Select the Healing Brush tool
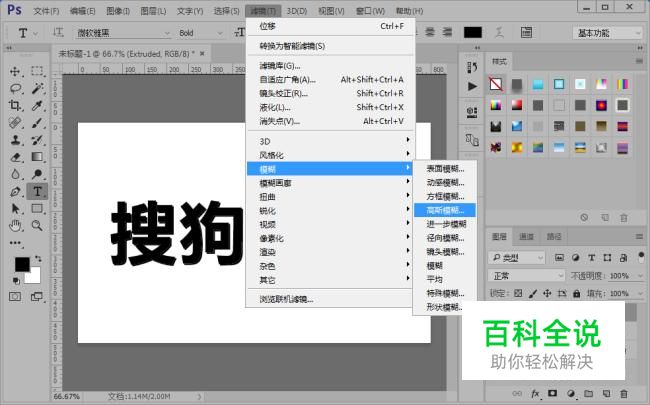 coord(15,123)
